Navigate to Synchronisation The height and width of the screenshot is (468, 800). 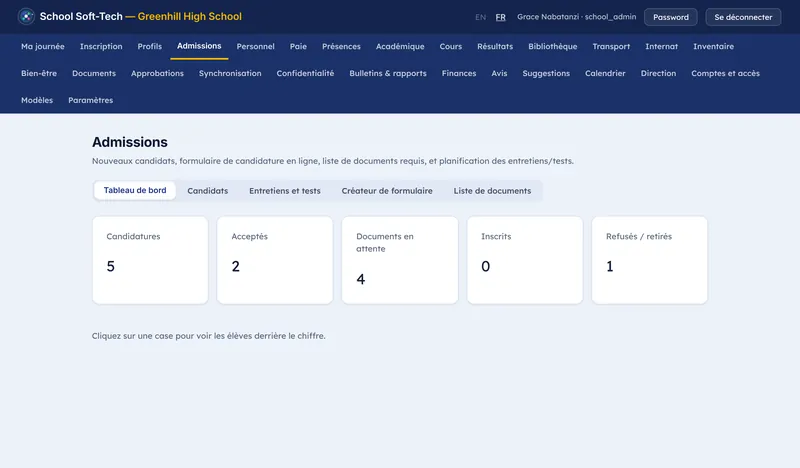(x=230, y=73)
